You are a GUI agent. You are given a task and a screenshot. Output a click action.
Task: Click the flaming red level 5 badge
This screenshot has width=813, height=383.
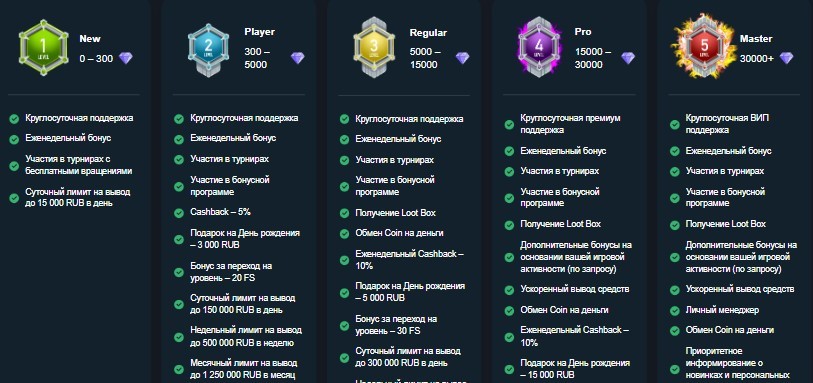point(704,48)
